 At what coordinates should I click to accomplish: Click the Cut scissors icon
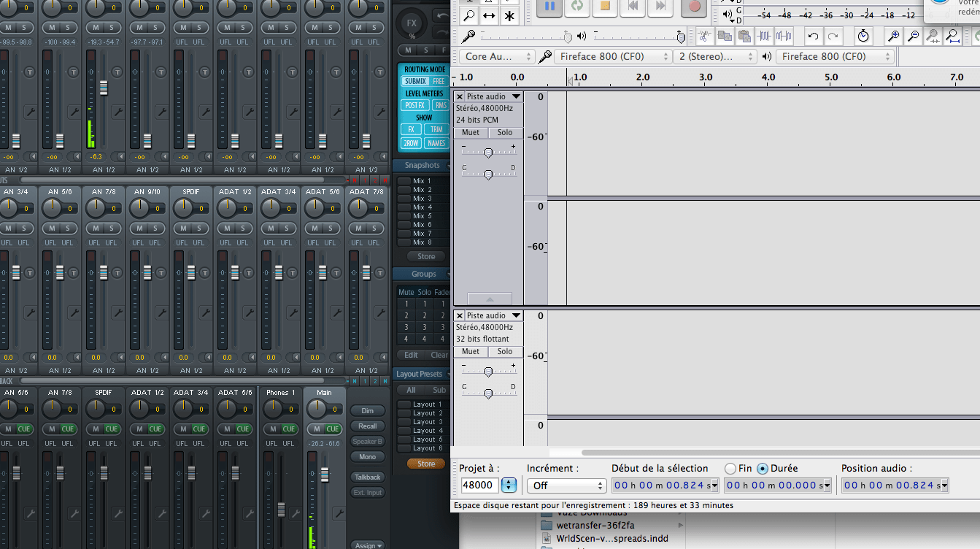pyautogui.click(x=705, y=36)
